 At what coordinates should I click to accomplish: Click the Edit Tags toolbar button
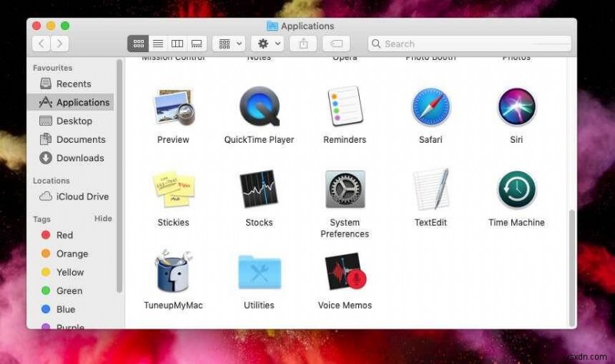pos(336,44)
